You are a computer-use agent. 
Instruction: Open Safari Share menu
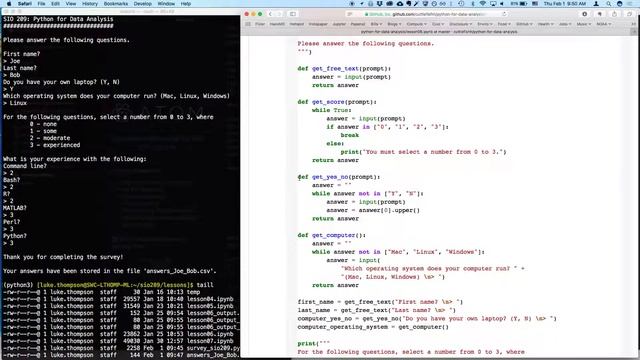tap(614, 14)
